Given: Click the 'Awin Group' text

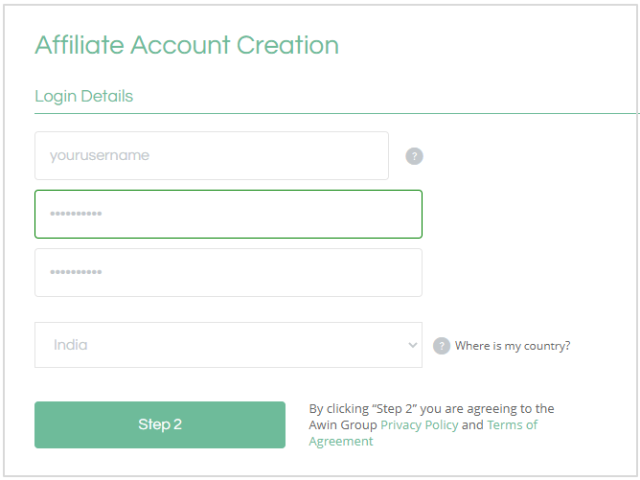Looking at the screenshot, I should pyautogui.click(x=343, y=425).
